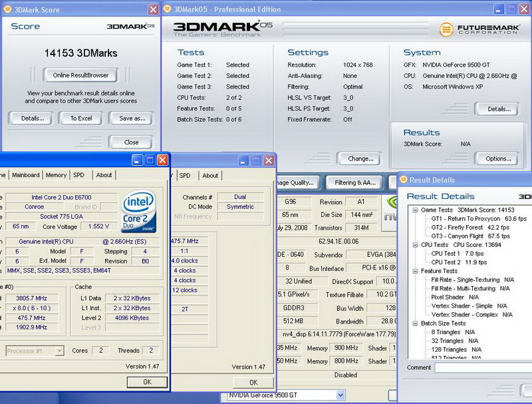Click the Comment input field

483,367
